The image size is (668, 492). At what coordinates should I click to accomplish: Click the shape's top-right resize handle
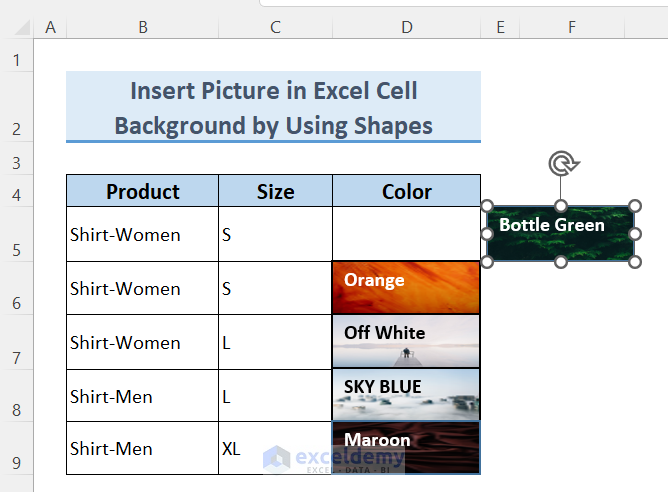point(634,206)
